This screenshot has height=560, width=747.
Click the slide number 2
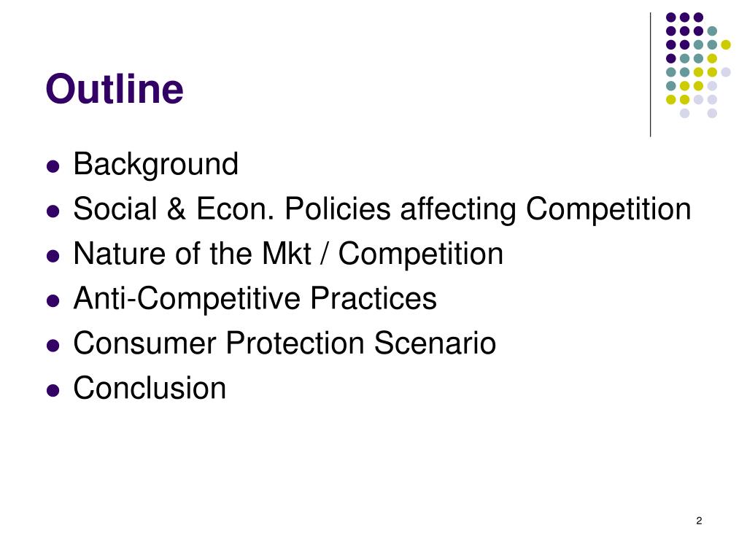699,521
